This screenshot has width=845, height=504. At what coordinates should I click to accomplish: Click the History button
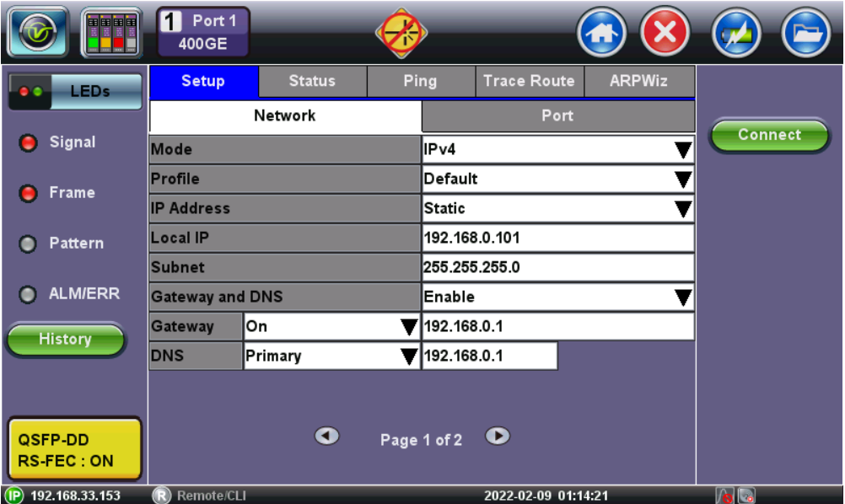click(x=66, y=340)
